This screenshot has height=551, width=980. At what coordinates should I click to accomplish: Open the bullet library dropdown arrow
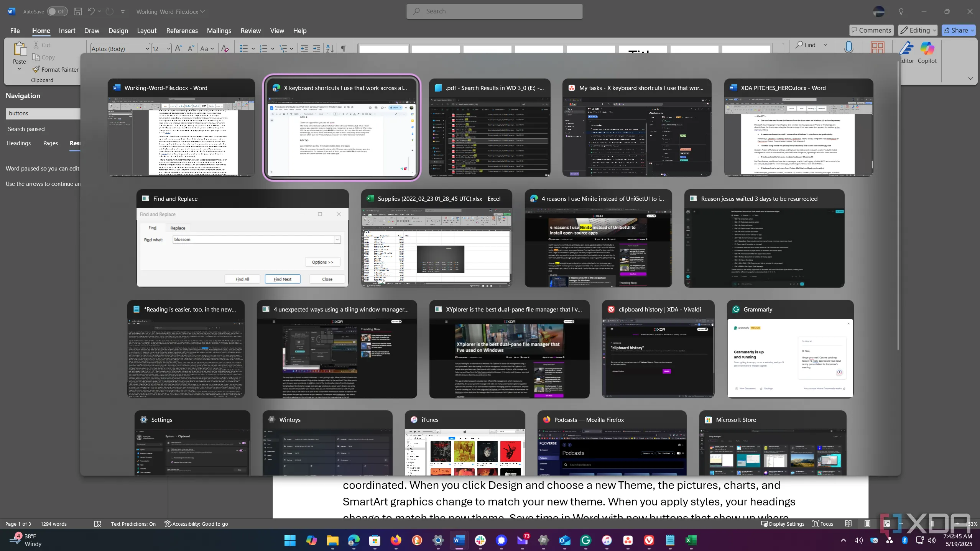(x=253, y=49)
